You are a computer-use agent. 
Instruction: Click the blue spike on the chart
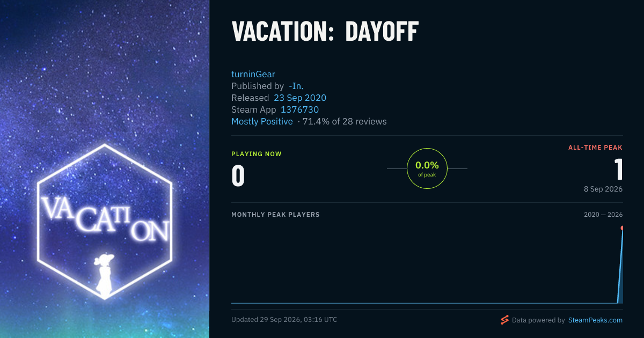point(620,267)
